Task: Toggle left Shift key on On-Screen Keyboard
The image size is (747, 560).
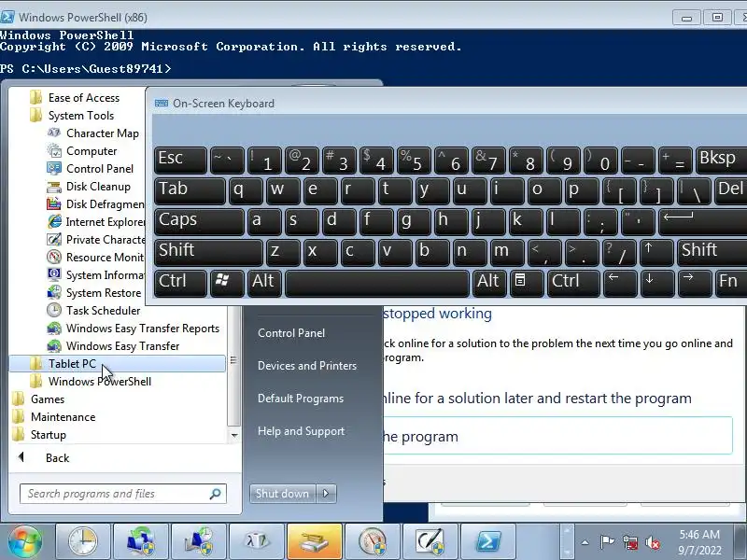Action: (x=208, y=251)
